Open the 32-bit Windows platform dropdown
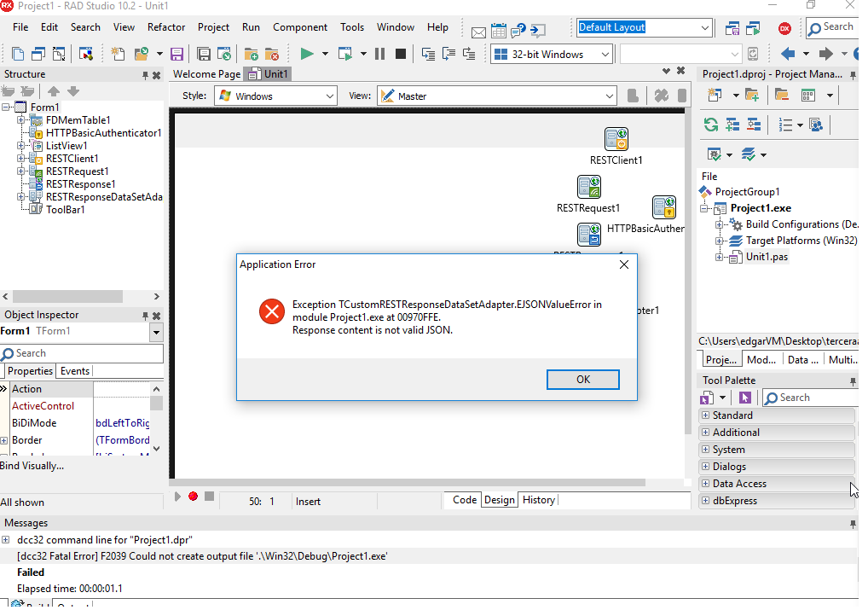 tap(605, 55)
